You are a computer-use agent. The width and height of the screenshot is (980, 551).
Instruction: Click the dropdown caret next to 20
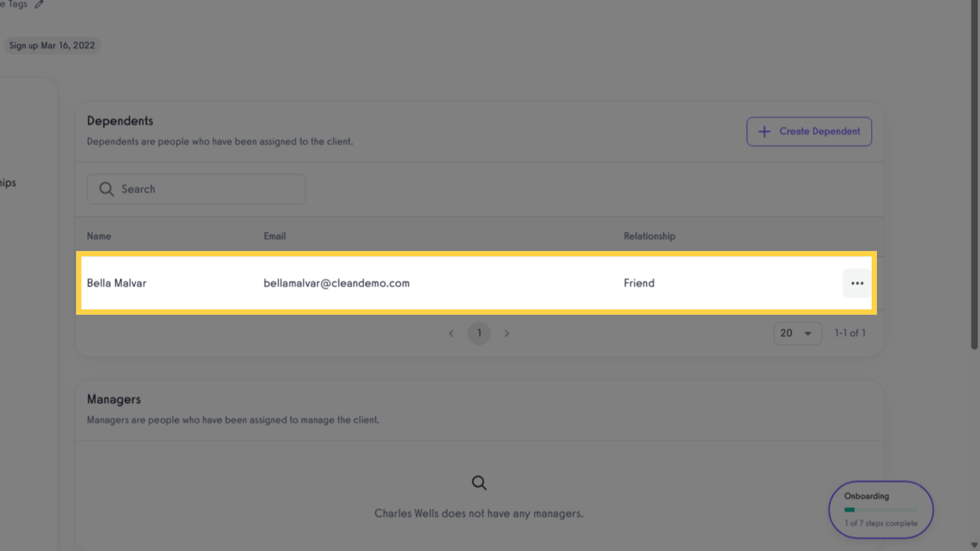click(x=808, y=334)
